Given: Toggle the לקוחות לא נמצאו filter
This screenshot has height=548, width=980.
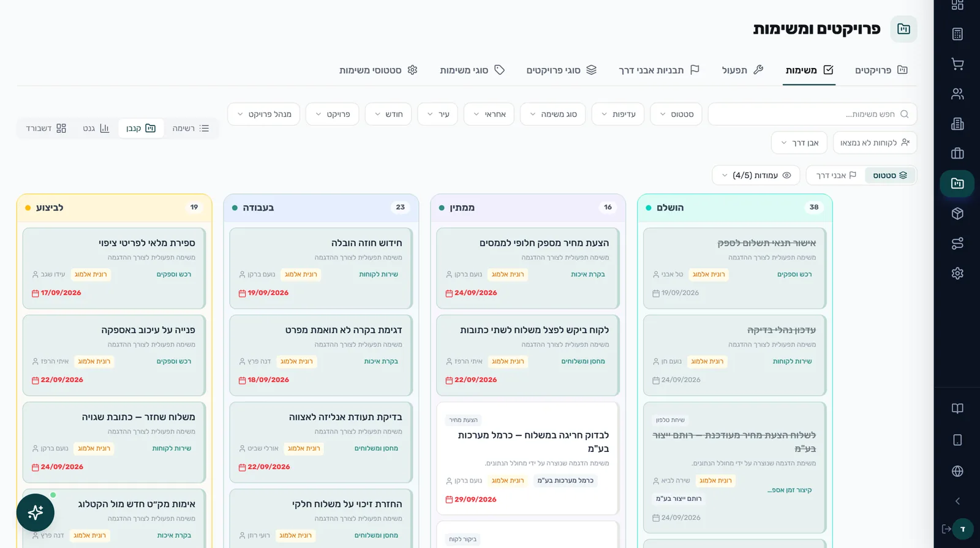Looking at the screenshot, I should tap(875, 143).
